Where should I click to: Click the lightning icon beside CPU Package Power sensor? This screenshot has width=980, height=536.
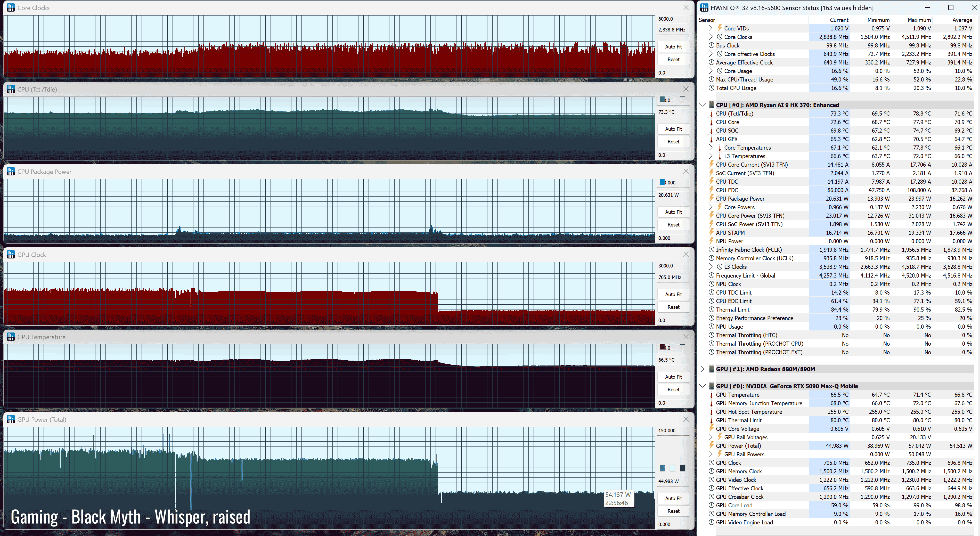[711, 199]
